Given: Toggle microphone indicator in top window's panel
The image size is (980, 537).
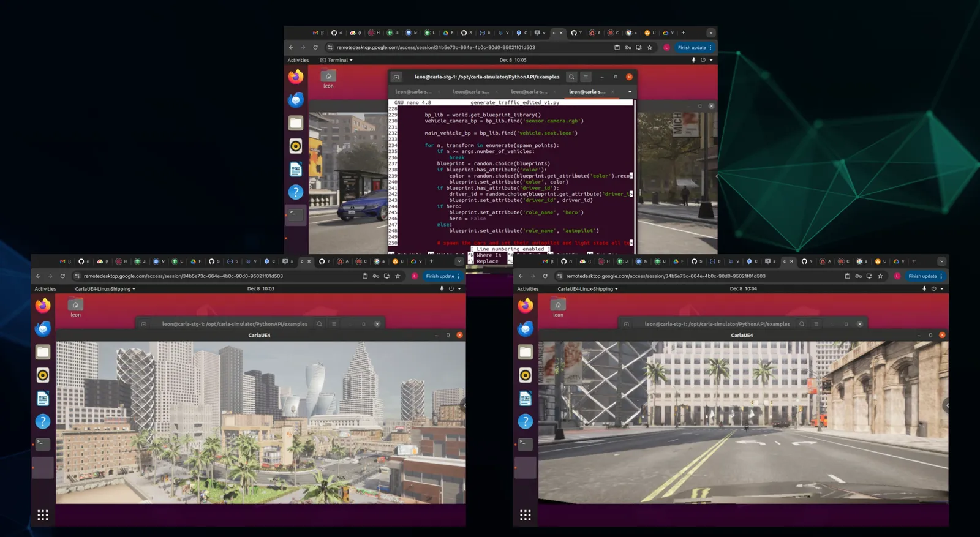Looking at the screenshot, I should point(693,60).
